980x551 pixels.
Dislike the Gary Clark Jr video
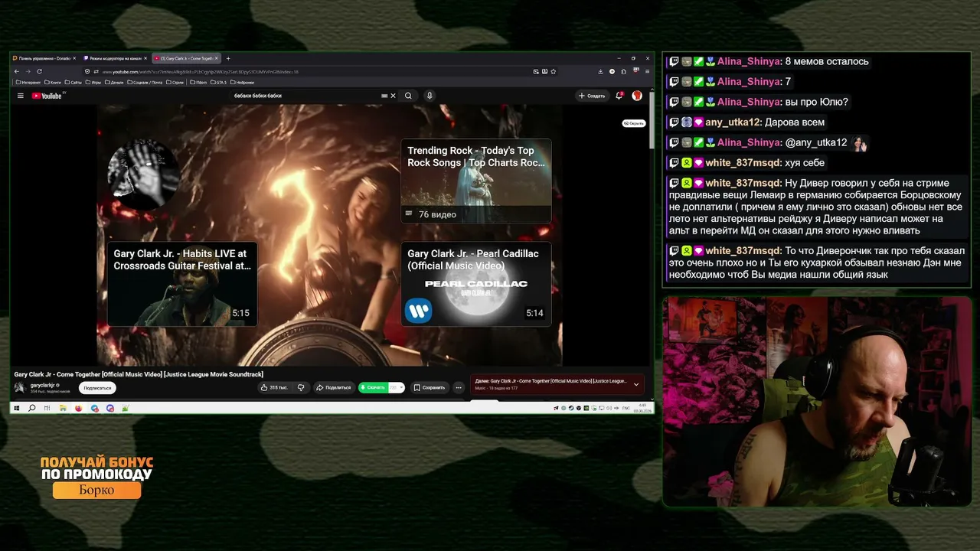tap(301, 387)
